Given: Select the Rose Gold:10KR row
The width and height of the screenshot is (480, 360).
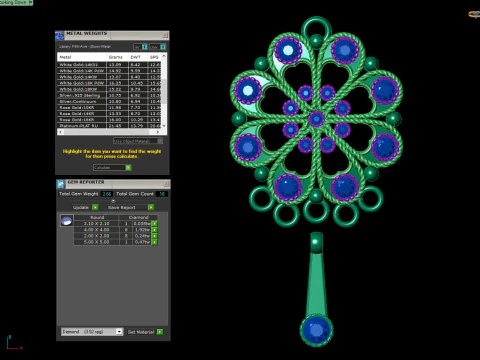Looking at the screenshot, I should click(109, 107).
